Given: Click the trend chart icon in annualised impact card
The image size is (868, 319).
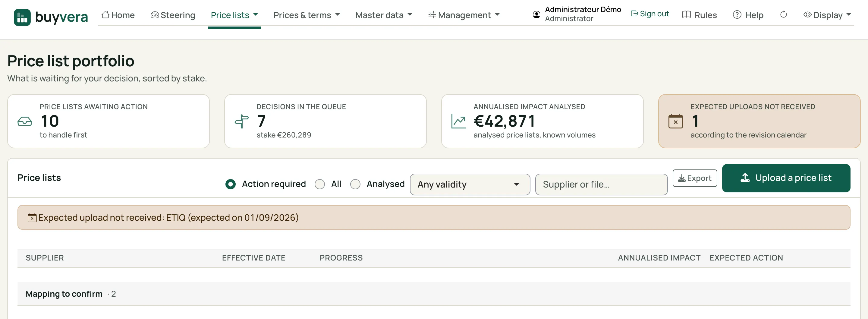Looking at the screenshot, I should pyautogui.click(x=459, y=122).
